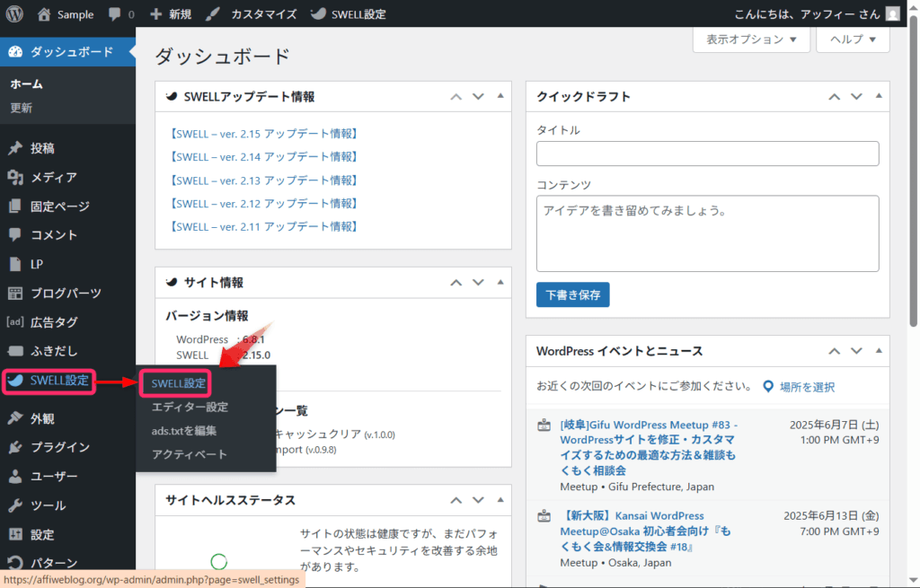
Task: Click the SWELL設定 wave icon in admin bar
Action: [x=318, y=14]
